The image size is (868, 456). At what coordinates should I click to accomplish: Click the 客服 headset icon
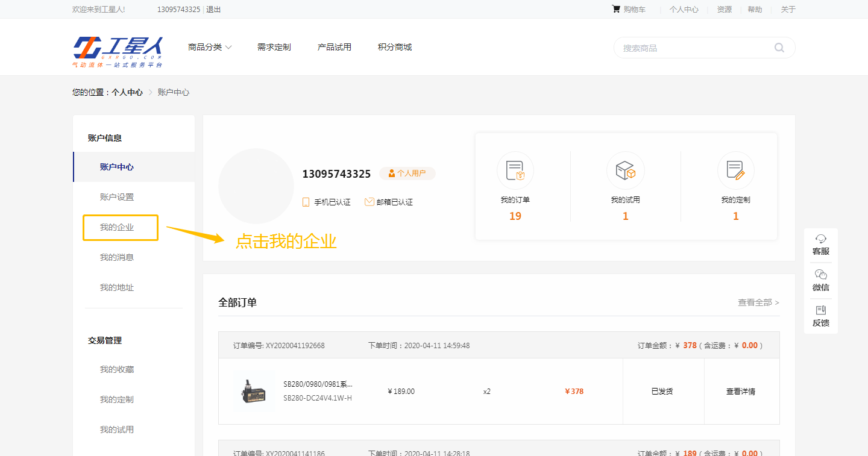pos(821,239)
